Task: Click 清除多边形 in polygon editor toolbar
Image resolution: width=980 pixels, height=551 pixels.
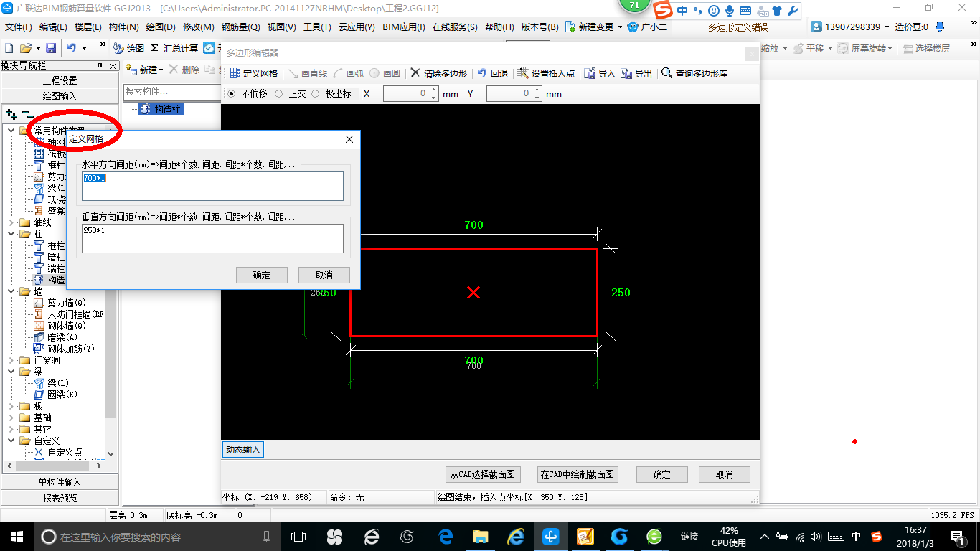Action: [438, 73]
